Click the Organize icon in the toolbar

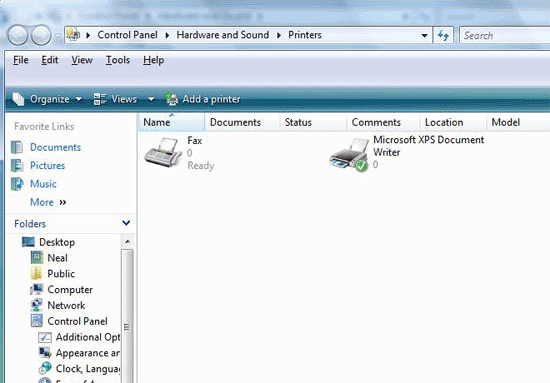click(18, 99)
